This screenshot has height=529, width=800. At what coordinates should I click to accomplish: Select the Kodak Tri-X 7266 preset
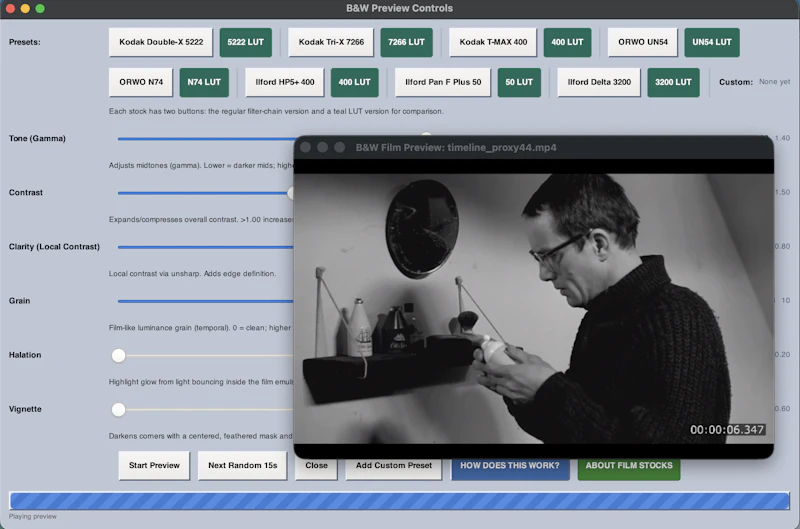(x=331, y=42)
